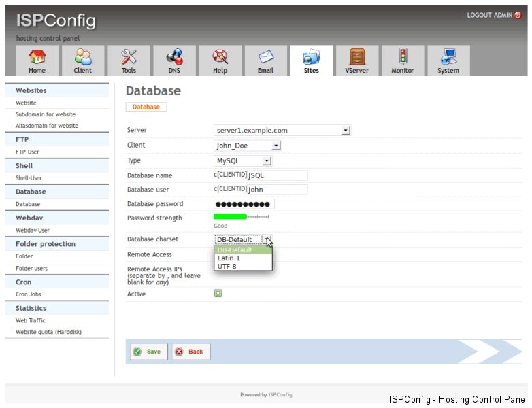The height and width of the screenshot is (408, 532).
Task: Open the VServer module icon
Action: (x=356, y=56)
